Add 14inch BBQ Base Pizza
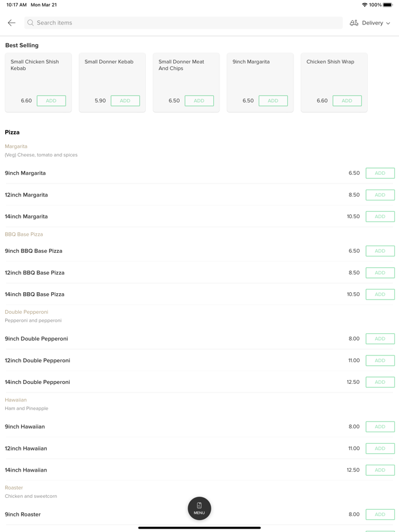 380,294
